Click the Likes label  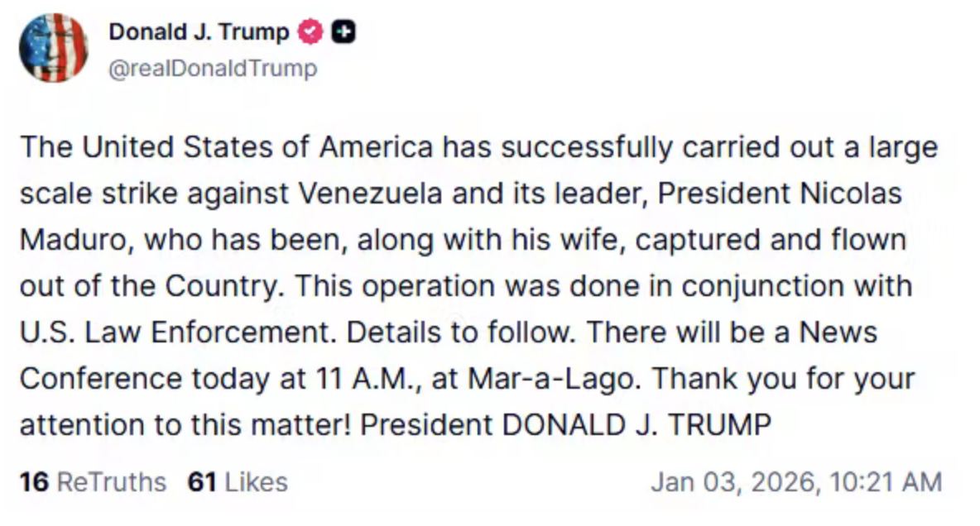coord(256,482)
